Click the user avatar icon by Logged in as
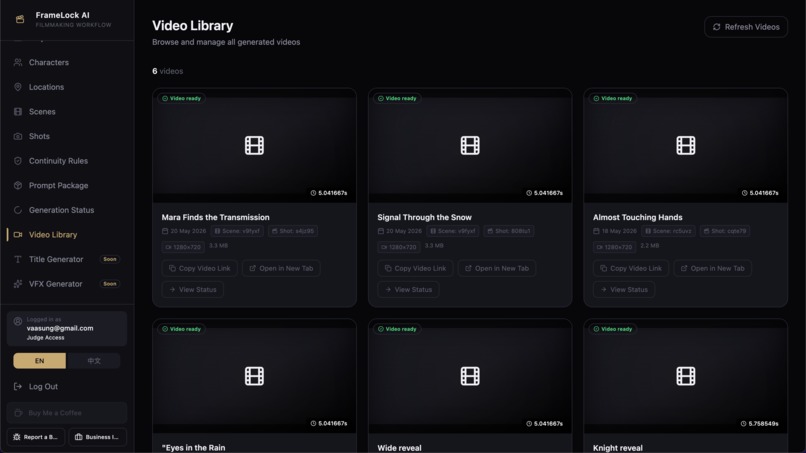 (x=17, y=321)
